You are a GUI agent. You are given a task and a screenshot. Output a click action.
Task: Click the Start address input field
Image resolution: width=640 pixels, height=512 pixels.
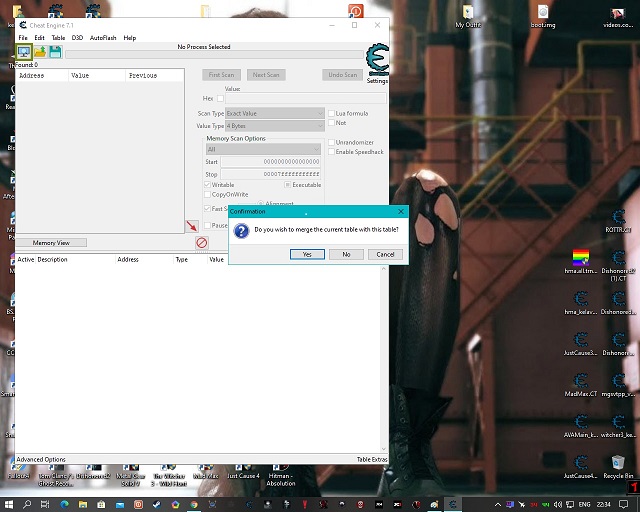276,161
